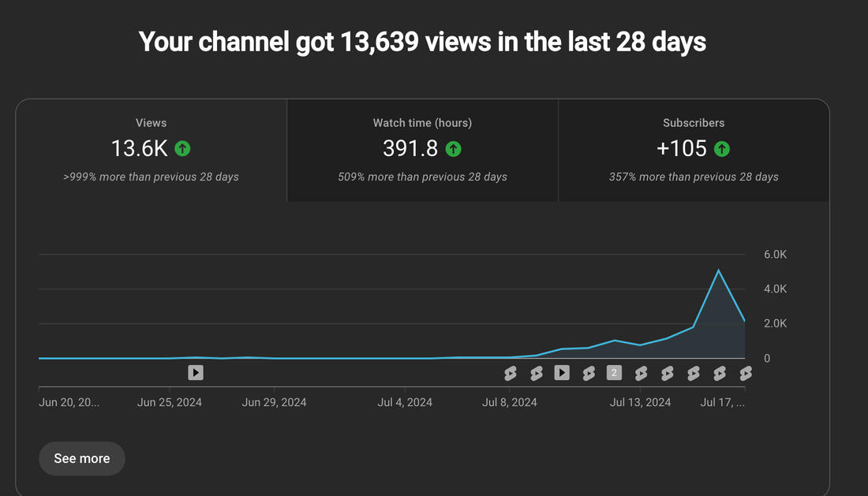Viewport: 868px width, 496px height.
Task: Click the green up arrow beside 391.8
Action: coord(453,148)
